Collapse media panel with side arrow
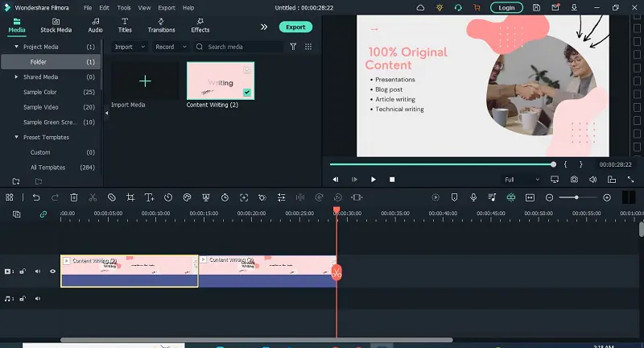Screen dimensions: 644x348 (x=106, y=113)
